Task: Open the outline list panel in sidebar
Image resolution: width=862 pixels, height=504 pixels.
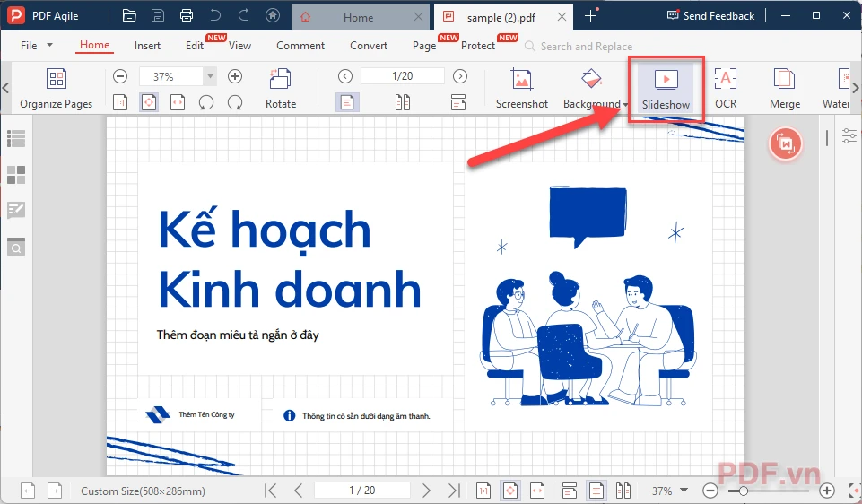Action: [16, 138]
